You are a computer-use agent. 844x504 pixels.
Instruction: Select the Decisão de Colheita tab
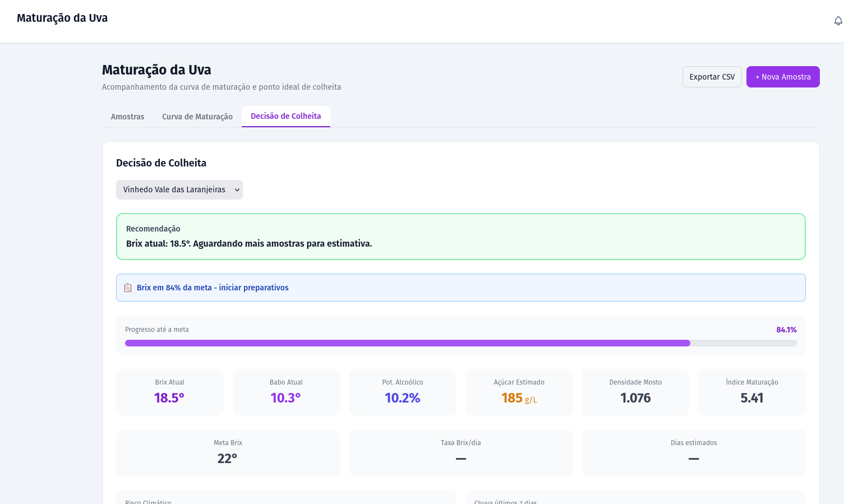[285, 116]
